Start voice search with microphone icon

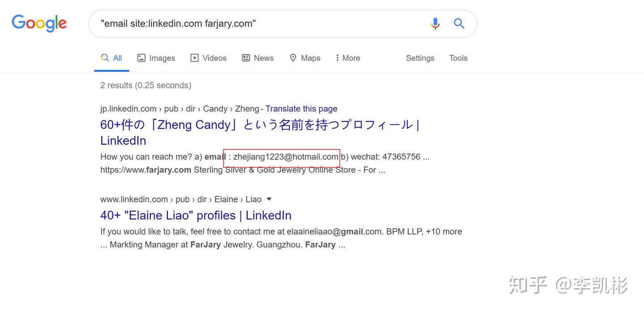tap(435, 23)
